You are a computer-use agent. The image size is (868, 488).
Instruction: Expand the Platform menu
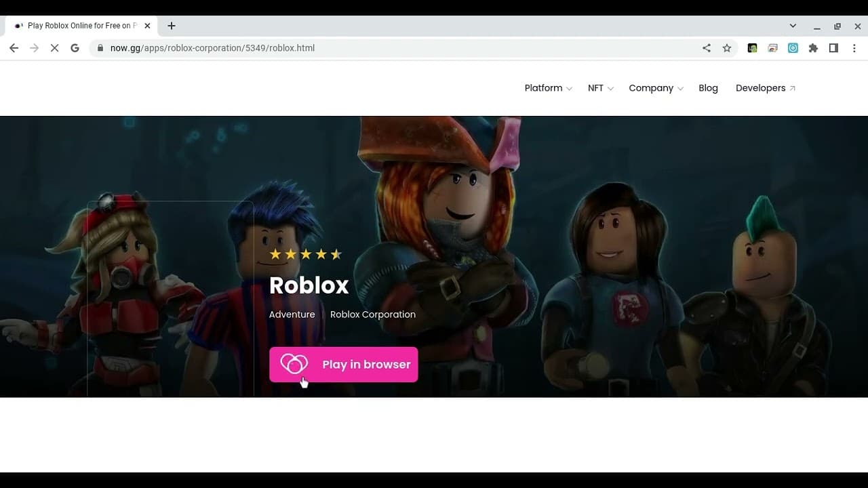pos(548,88)
